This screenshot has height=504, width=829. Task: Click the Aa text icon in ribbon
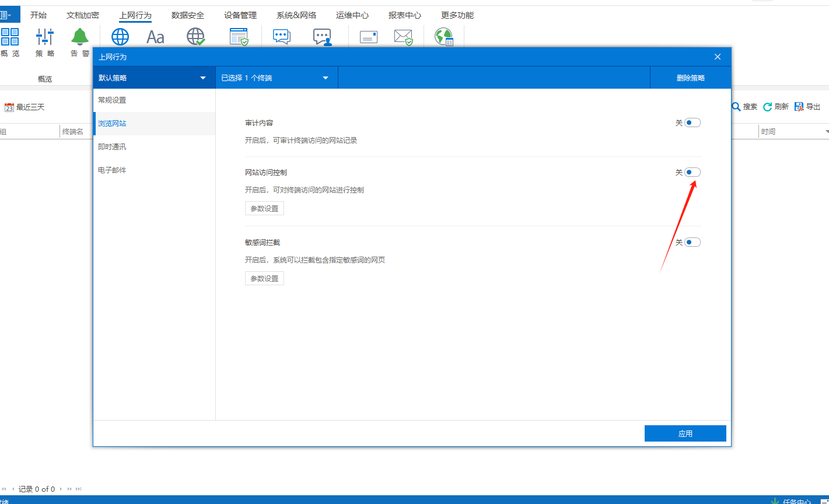click(155, 37)
